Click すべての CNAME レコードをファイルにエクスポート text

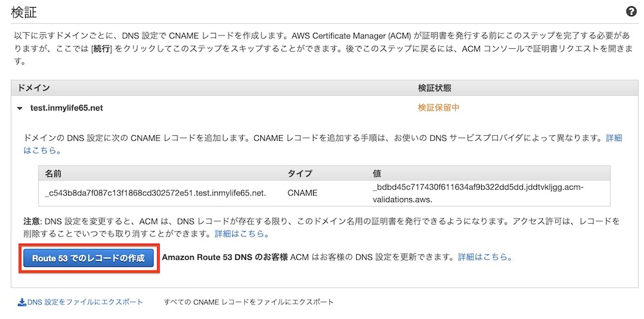(x=249, y=302)
